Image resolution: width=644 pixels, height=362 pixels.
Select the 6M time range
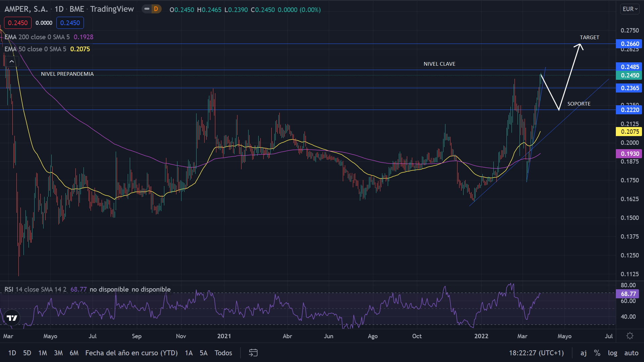74,353
